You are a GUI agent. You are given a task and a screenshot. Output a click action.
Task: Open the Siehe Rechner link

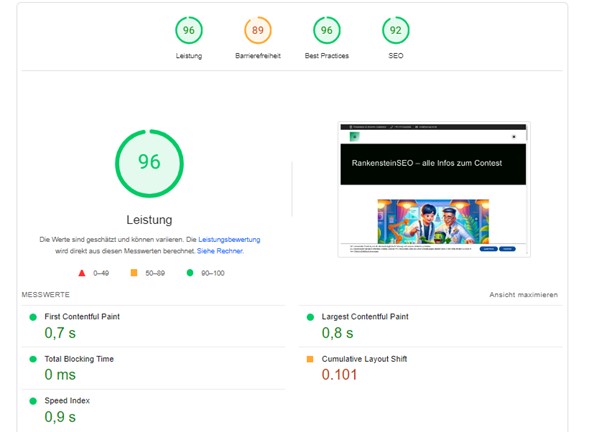[220, 251]
